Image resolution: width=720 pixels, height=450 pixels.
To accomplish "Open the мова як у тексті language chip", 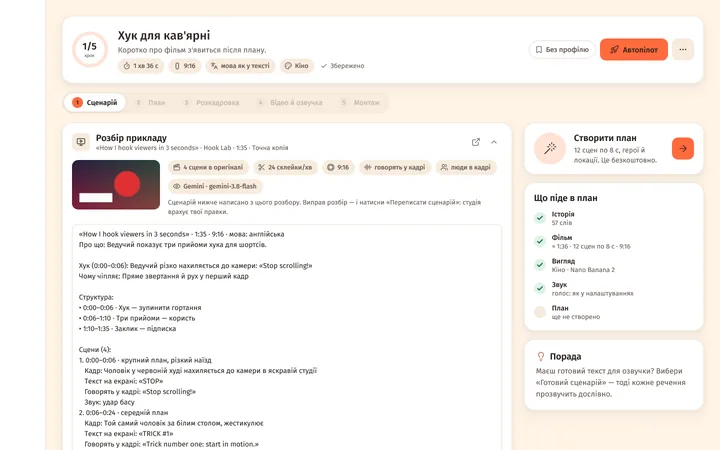I will [x=240, y=66].
